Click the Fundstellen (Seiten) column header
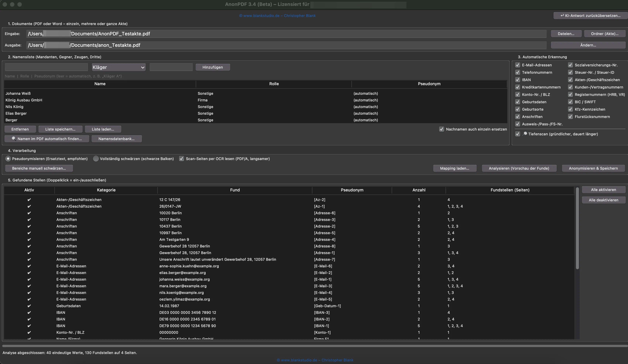Viewport: 628px width, 364px height. (x=510, y=190)
